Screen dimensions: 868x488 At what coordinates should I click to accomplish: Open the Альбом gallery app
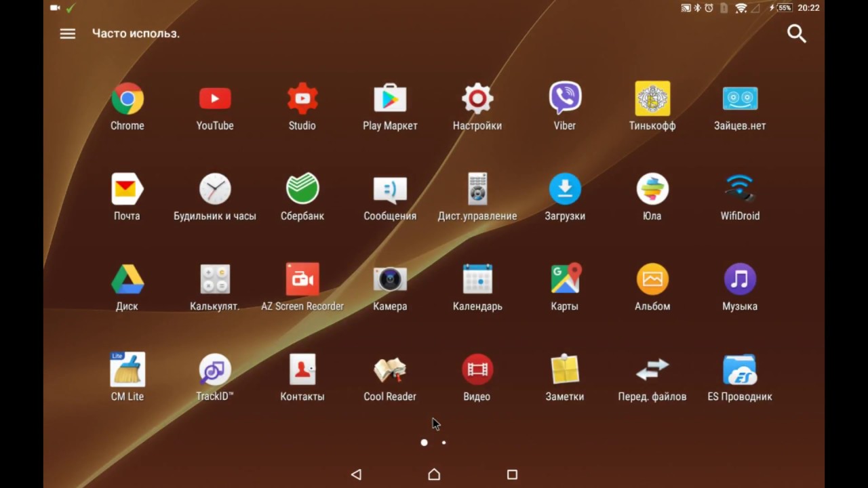(652, 279)
